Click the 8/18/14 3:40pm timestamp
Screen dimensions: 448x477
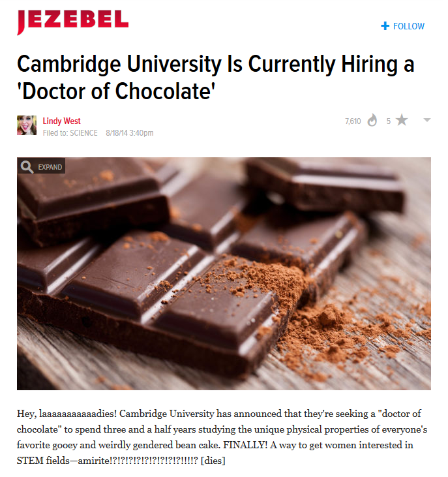[x=129, y=133]
